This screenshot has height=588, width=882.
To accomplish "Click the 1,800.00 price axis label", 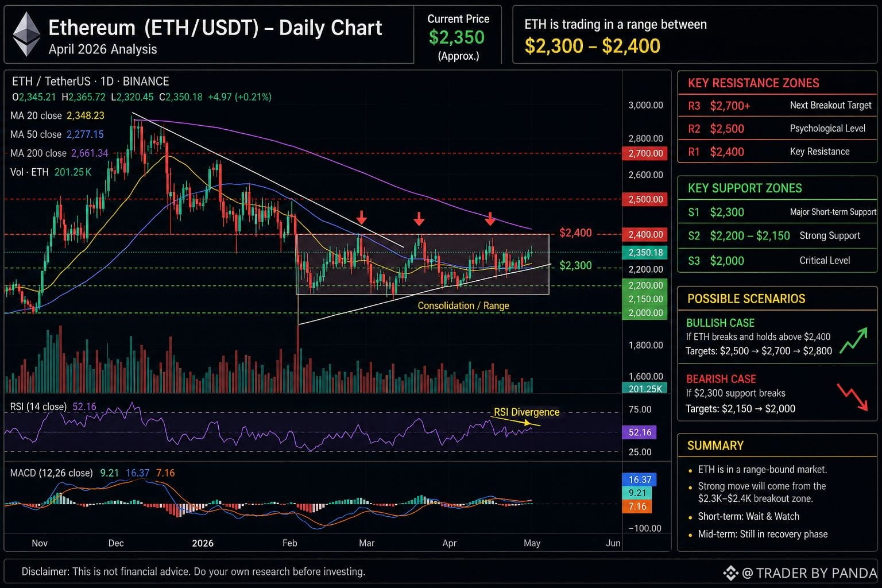I will tap(645, 345).
